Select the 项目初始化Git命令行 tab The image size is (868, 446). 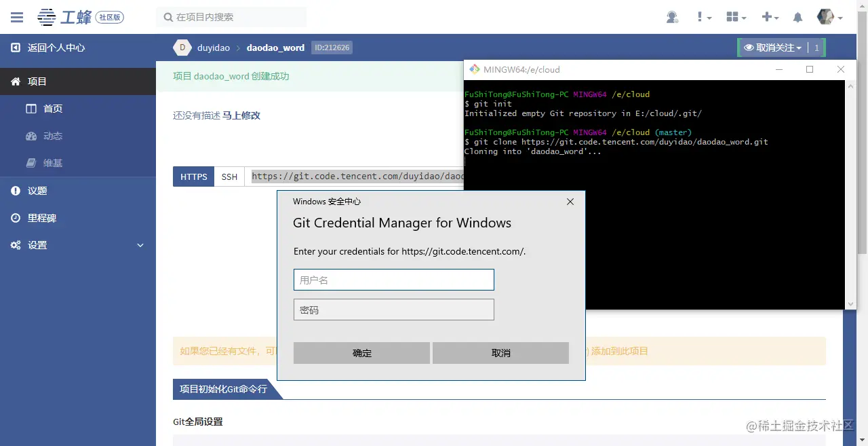[223, 389]
